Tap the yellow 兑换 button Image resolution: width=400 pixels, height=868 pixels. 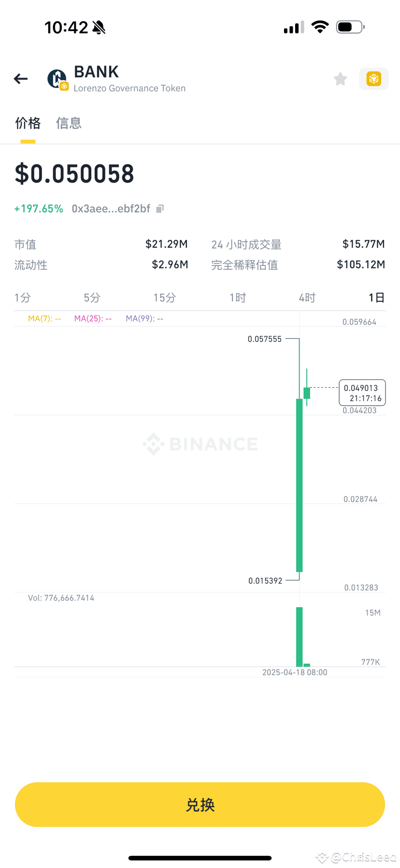[x=200, y=805]
